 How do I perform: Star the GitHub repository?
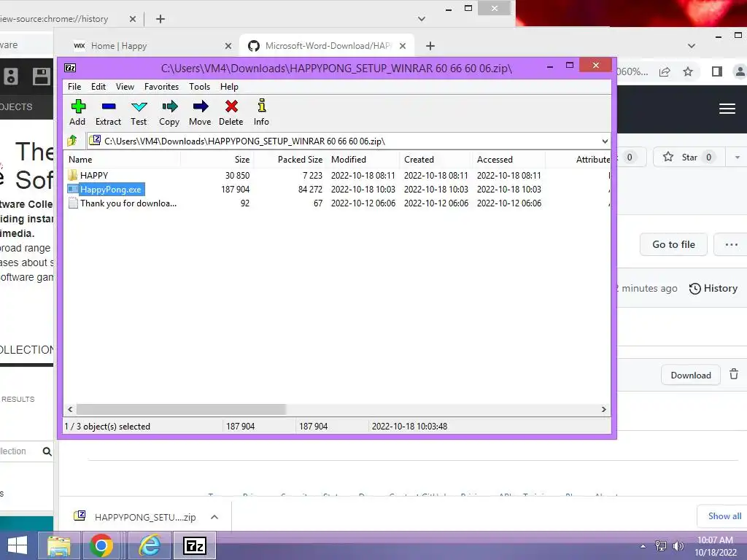tap(689, 157)
